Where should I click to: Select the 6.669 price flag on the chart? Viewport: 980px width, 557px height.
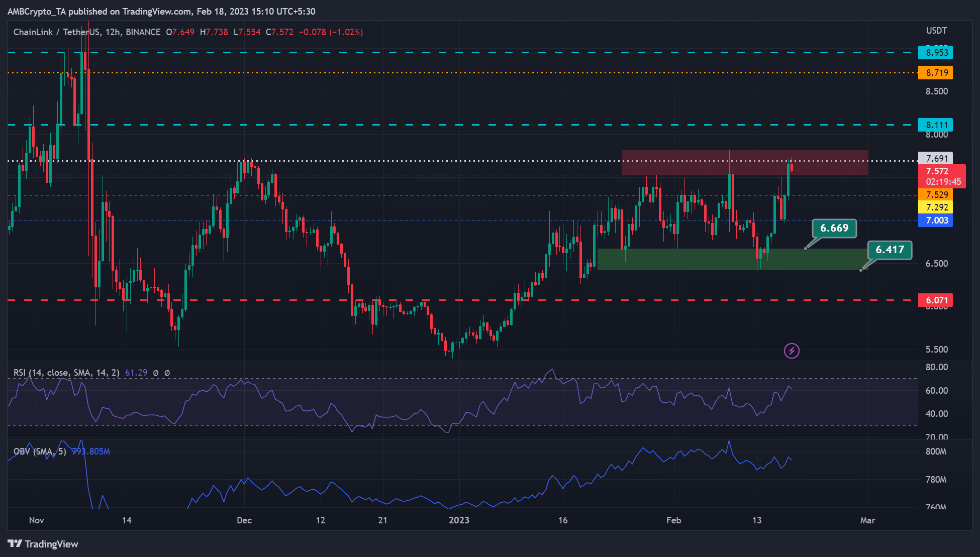click(834, 229)
